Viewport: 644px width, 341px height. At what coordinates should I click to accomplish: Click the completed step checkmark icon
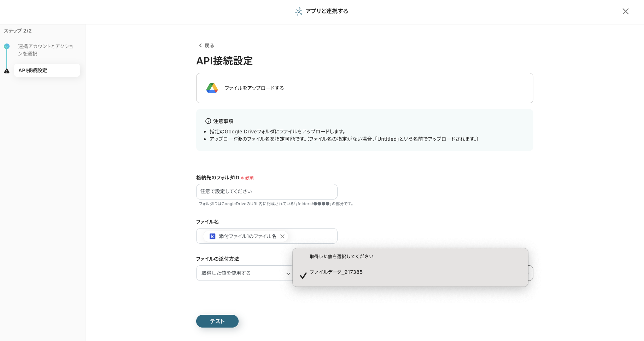tap(7, 46)
